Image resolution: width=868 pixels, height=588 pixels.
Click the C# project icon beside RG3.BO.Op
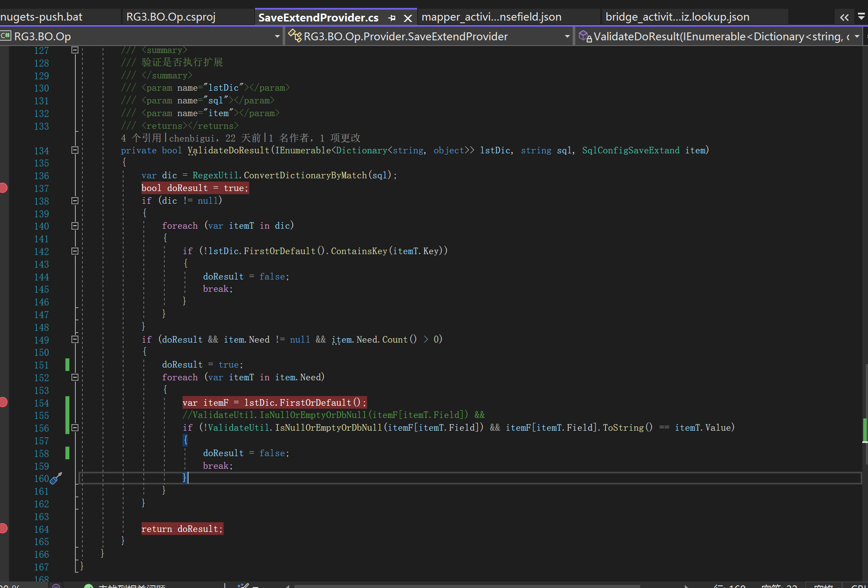pyautogui.click(x=6, y=36)
